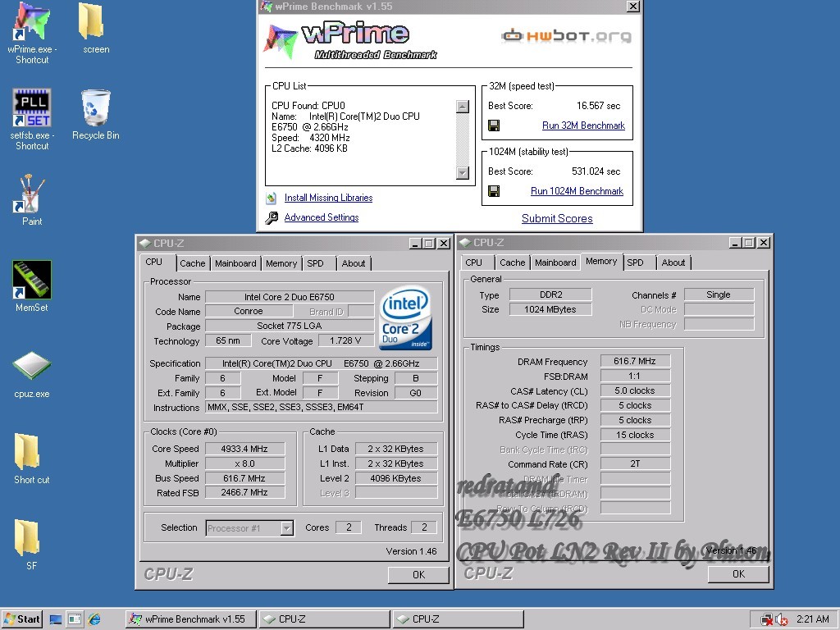The width and height of the screenshot is (840, 630).
Task: Switch to Cache tab in left CPU-Z
Action: point(192,263)
